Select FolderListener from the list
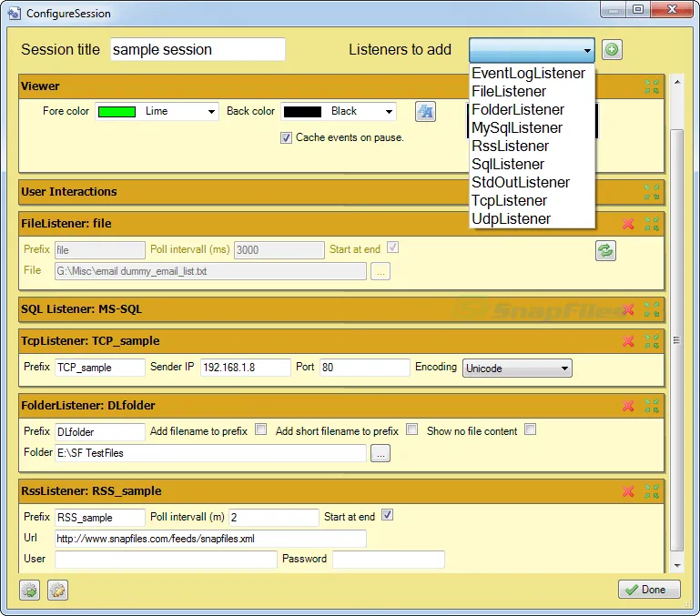 click(x=532, y=110)
